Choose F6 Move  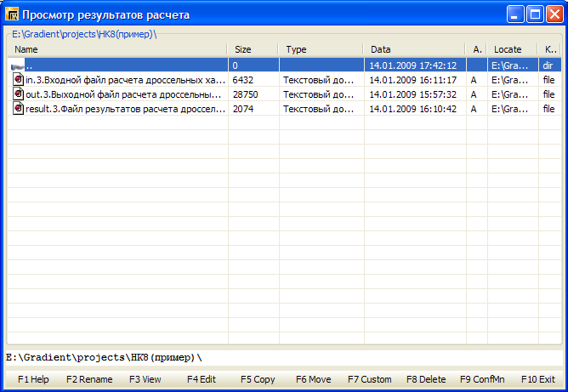click(314, 379)
